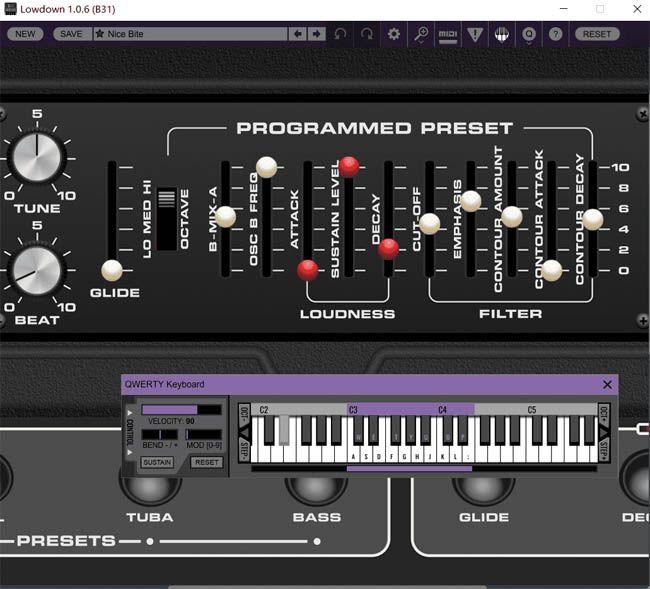Screen dimensions: 650x589
Task: Click the SAVE preset button
Action: (x=71, y=34)
